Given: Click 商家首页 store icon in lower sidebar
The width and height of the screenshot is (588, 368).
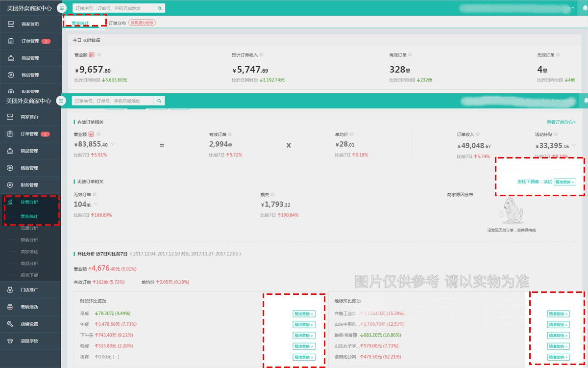Looking at the screenshot, I should [10, 117].
